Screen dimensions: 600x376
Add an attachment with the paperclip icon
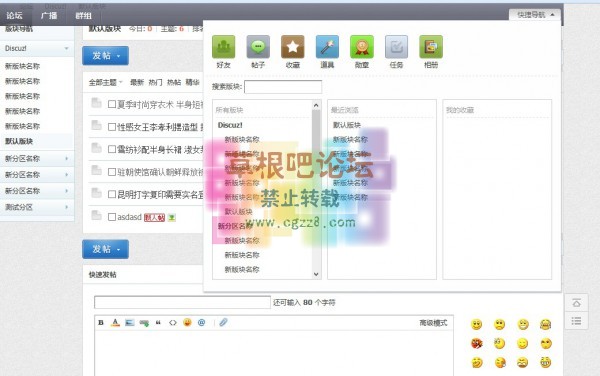tap(223, 322)
